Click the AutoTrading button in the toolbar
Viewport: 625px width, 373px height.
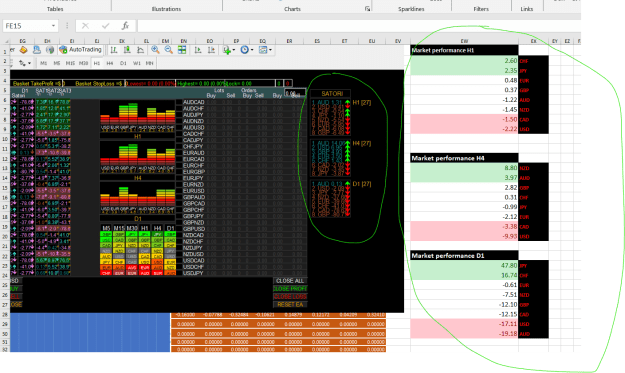click(81, 50)
